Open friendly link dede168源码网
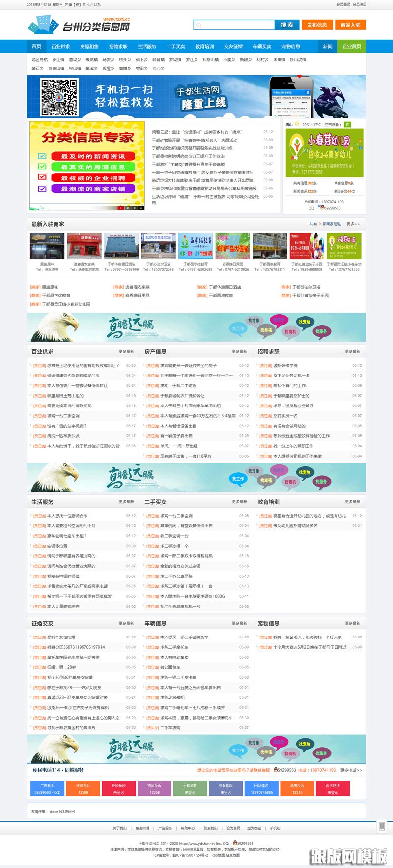The height and width of the screenshot is (868, 393). tap(62, 811)
